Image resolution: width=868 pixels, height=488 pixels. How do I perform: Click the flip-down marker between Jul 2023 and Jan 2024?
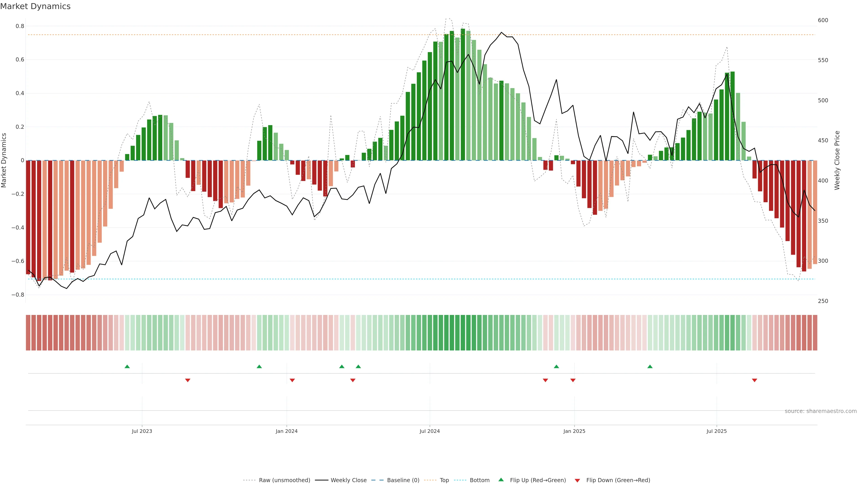(x=188, y=380)
